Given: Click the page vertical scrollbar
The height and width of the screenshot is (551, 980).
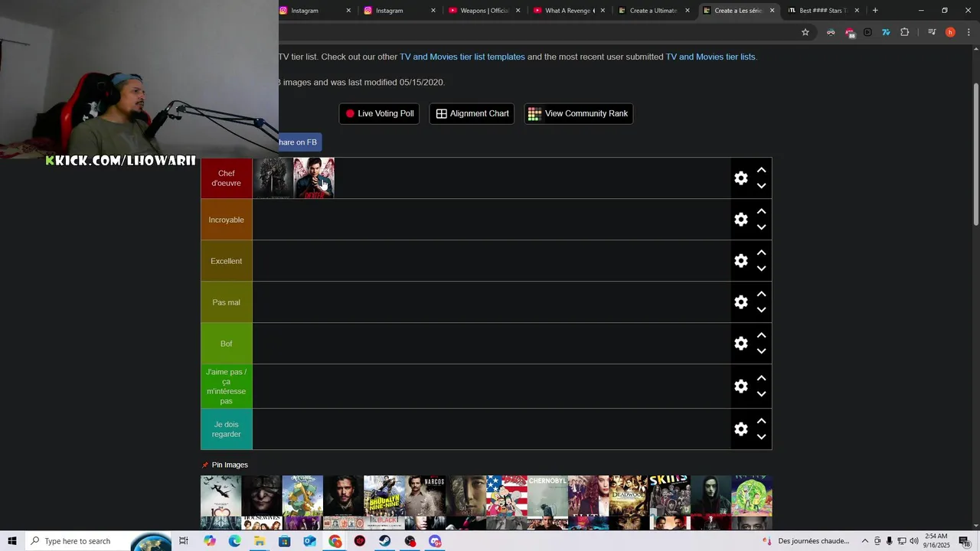Looking at the screenshot, I should [976, 153].
